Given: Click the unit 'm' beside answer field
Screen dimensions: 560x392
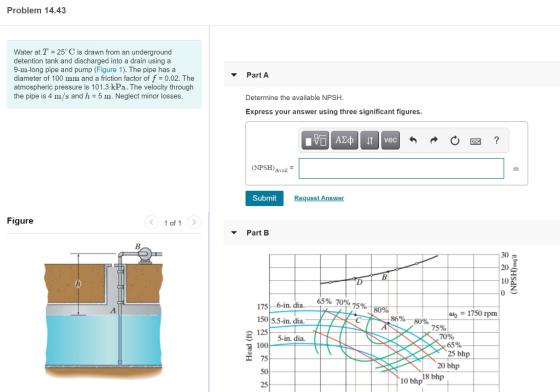Looking at the screenshot, I should (x=516, y=169).
